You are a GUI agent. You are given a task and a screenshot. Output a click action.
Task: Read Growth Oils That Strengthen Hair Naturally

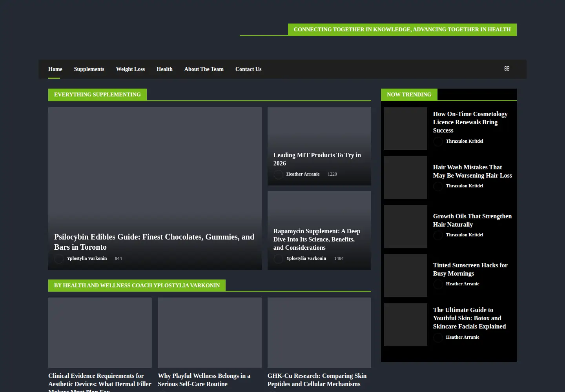(472, 220)
